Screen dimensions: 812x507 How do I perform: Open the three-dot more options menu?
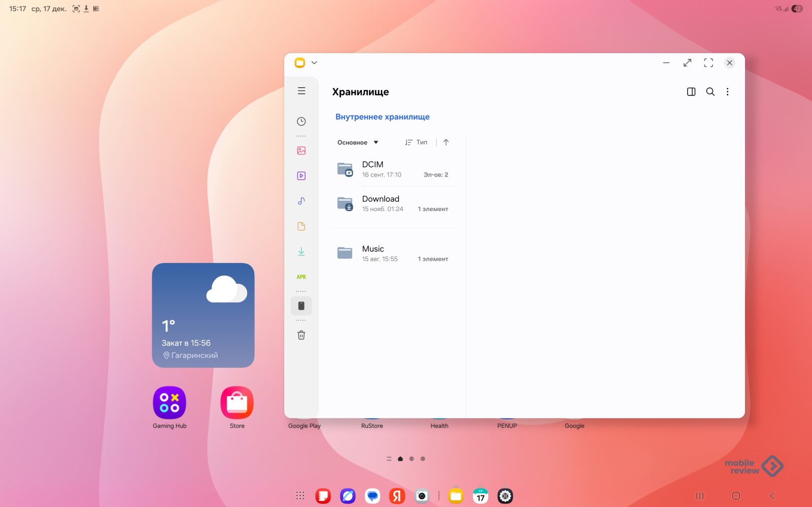point(727,92)
